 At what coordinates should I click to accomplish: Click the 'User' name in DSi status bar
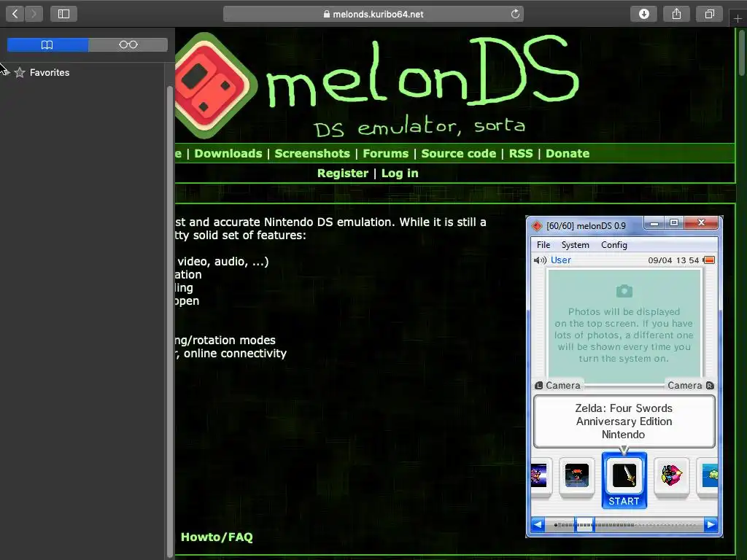pyautogui.click(x=561, y=260)
